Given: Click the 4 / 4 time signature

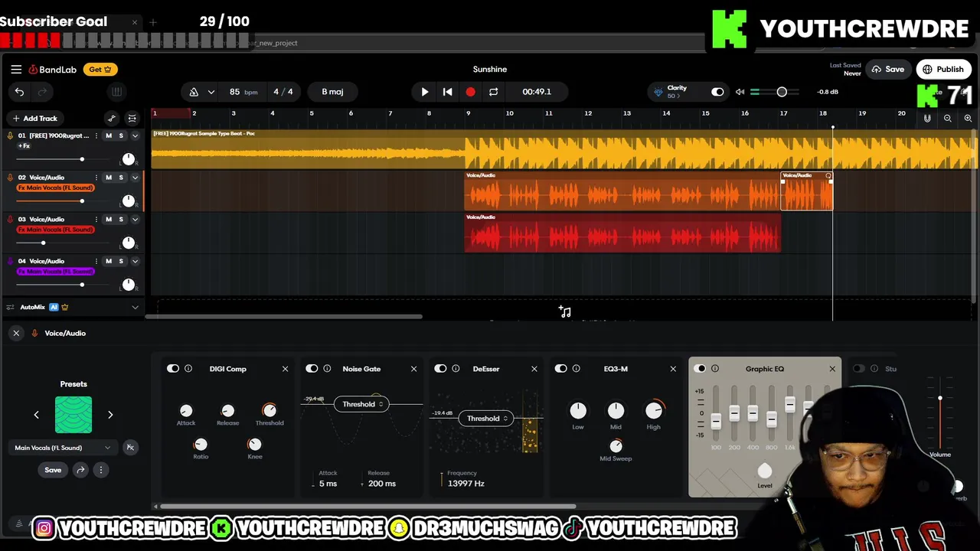Looking at the screenshot, I should coord(283,92).
